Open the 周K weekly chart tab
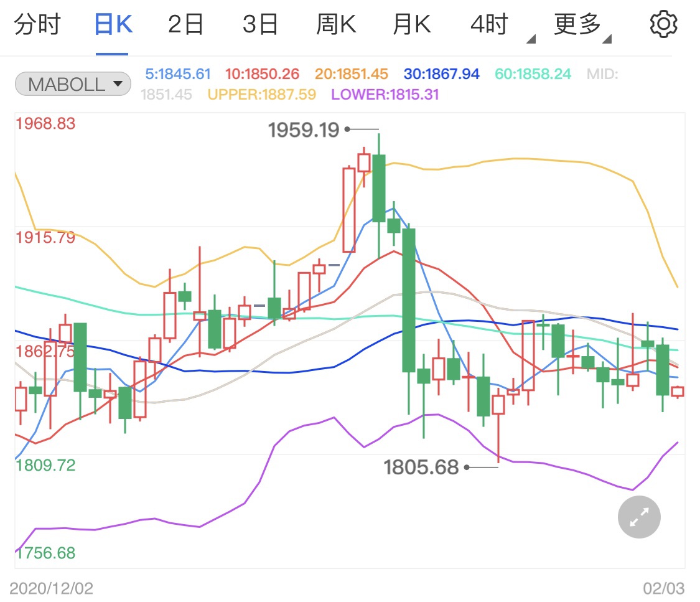Viewport: 700px width, 602px height. pyautogui.click(x=336, y=24)
